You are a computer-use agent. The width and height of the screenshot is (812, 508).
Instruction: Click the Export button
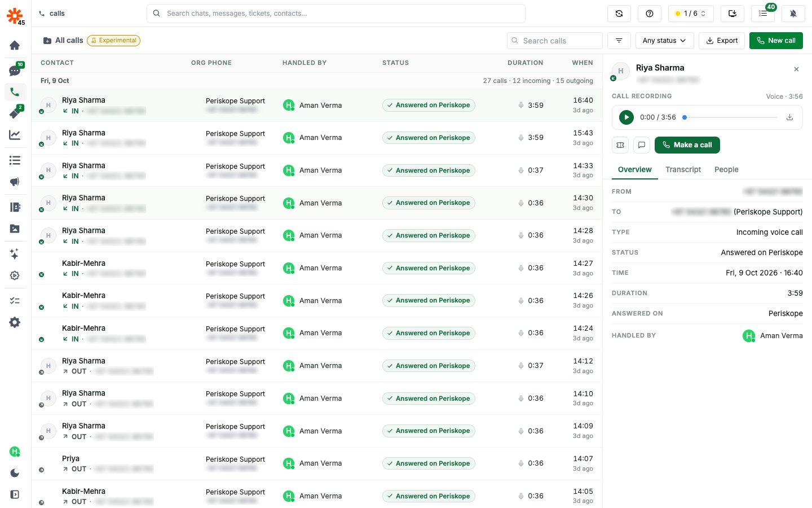click(722, 41)
